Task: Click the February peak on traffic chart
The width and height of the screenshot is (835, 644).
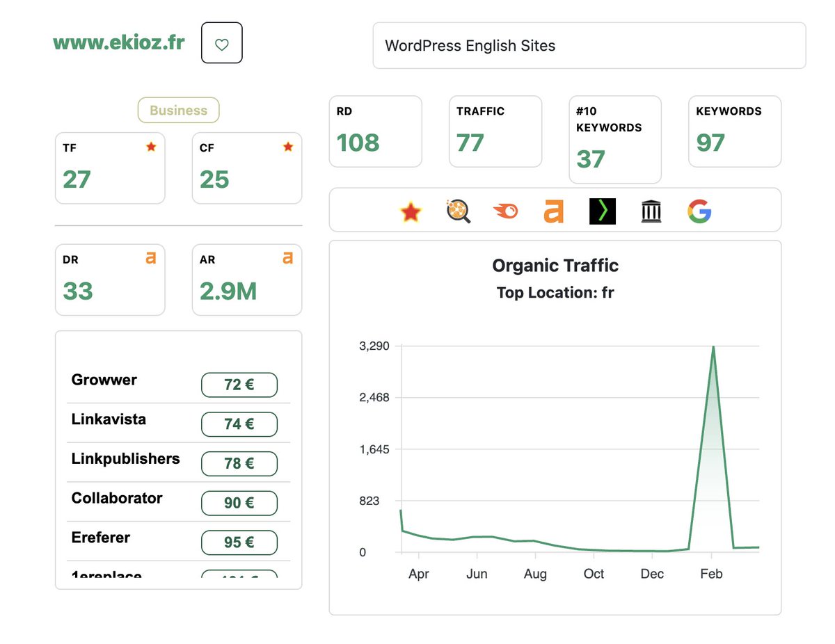Action: (x=713, y=347)
